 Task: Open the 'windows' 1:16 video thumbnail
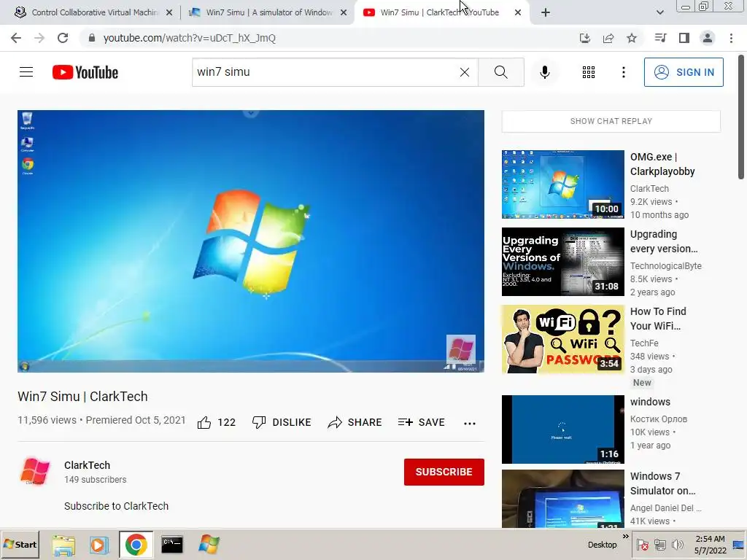click(x=562, y=429)
